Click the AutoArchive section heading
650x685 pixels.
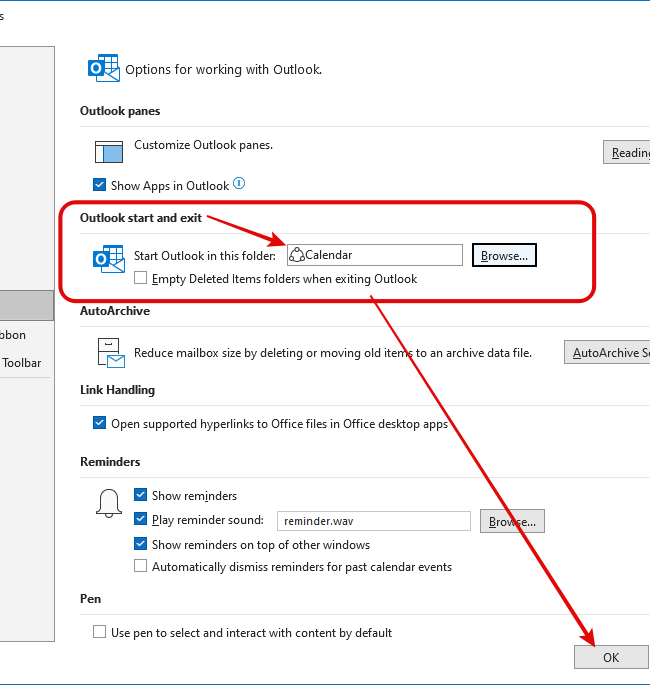click(115, 311)
